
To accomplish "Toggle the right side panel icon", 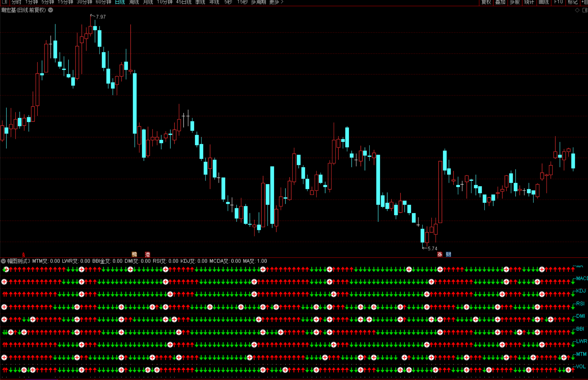I will coord(585,10).
